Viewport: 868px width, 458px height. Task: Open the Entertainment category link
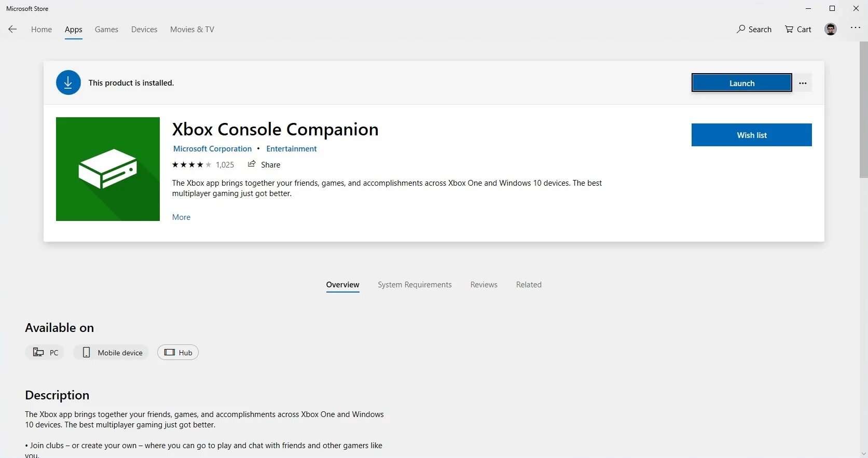(292, 148)
